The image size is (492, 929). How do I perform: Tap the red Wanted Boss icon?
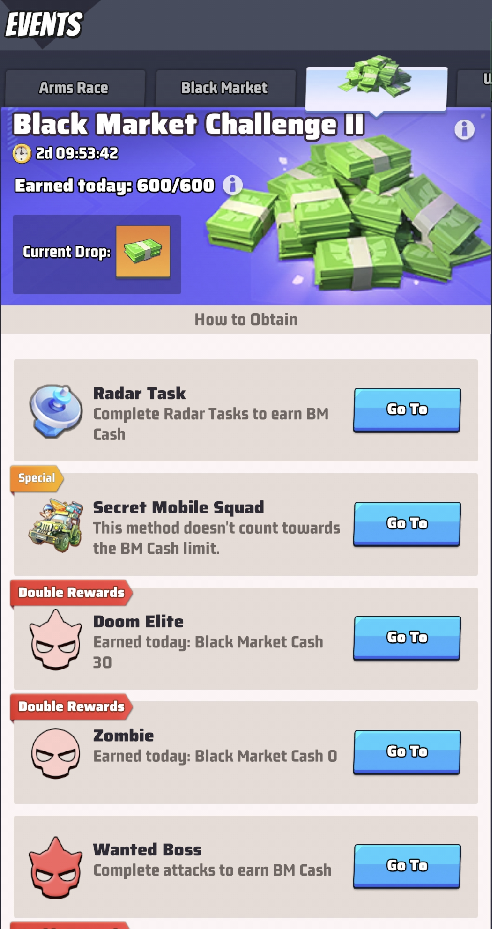[56, 868]
